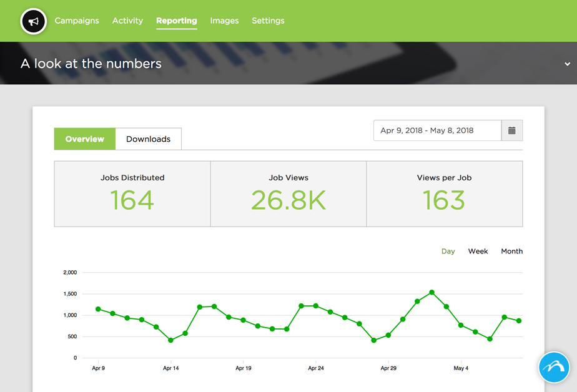Enable Day view on the chart
Screen dimensions: 577x392
coord(448,251)
